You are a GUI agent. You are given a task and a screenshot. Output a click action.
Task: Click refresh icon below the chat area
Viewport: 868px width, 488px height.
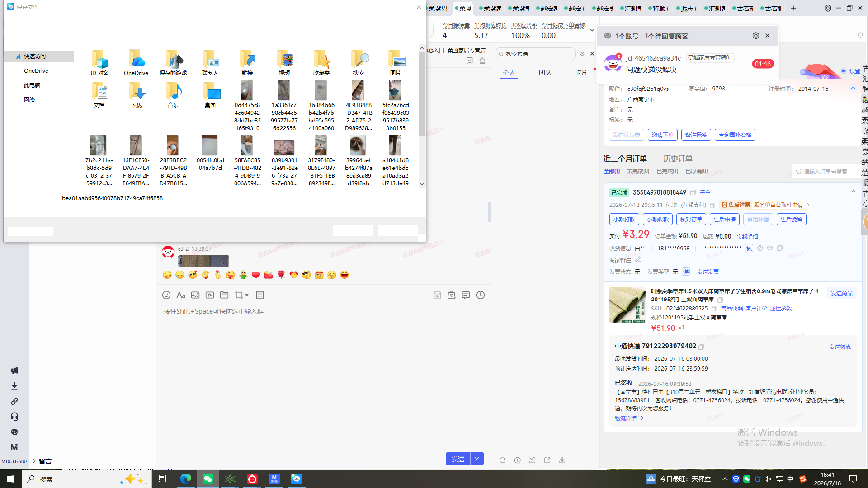[503, 460]
